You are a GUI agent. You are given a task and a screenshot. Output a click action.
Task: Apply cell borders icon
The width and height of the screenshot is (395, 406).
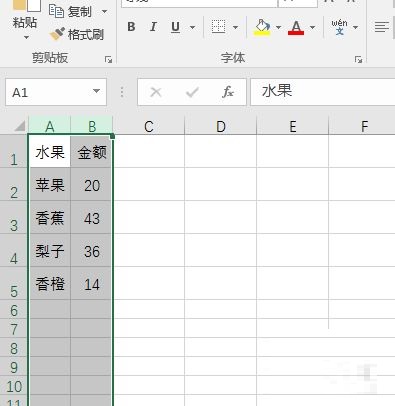click(x=219, y=27)
